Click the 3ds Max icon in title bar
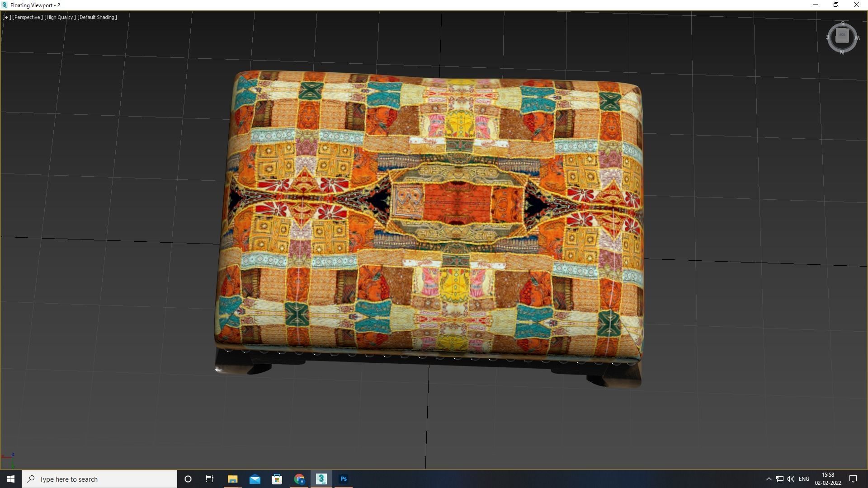868x488 pixels. pos(5,5)
